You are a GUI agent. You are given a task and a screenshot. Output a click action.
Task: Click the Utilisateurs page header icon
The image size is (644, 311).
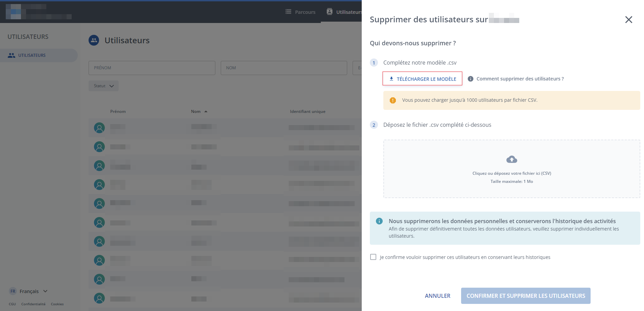click(x=94, y=41)
